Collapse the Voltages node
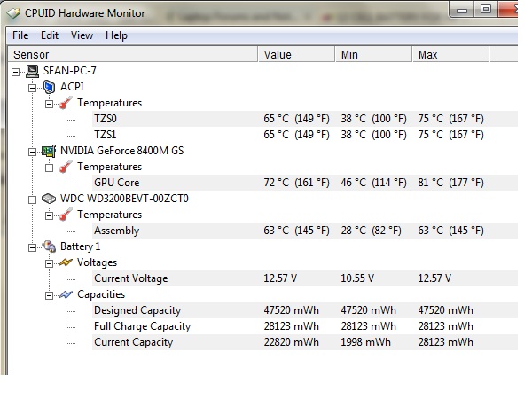 pos(49,263)
